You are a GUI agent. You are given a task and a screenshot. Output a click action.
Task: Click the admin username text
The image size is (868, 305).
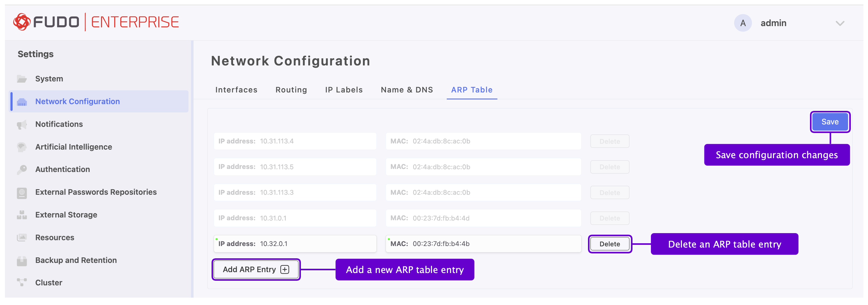(773, 23)
